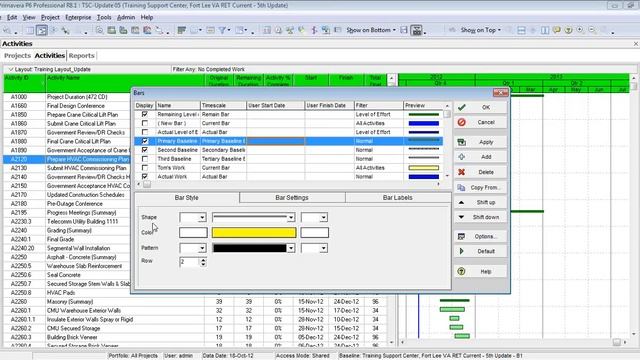Click the Group and Sort toolbar icon
This screenshot has height=360, width=640.
(240, 30)
